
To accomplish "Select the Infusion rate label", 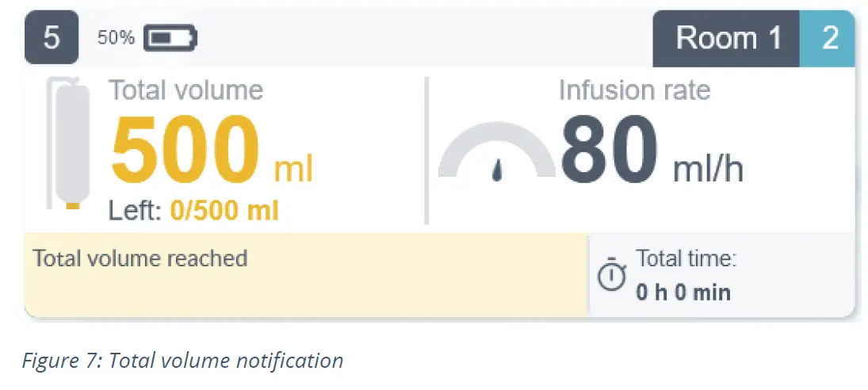I will coord(634,90).
